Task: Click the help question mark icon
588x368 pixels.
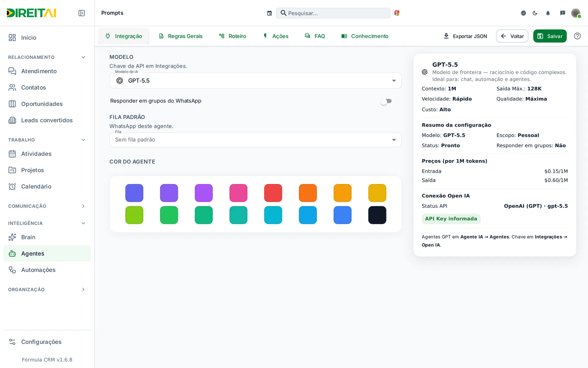Action: click(577, 36)
